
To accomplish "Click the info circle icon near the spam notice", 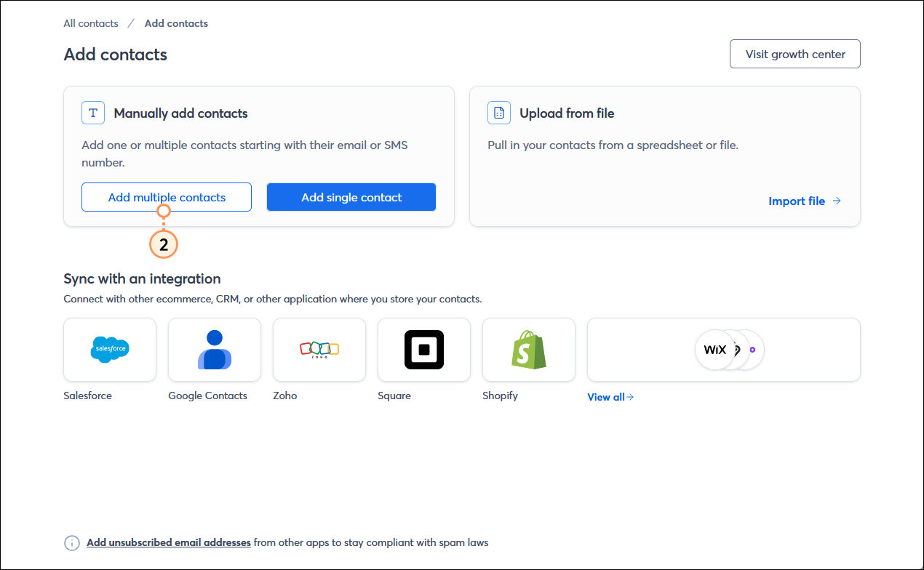I will 71,542.
